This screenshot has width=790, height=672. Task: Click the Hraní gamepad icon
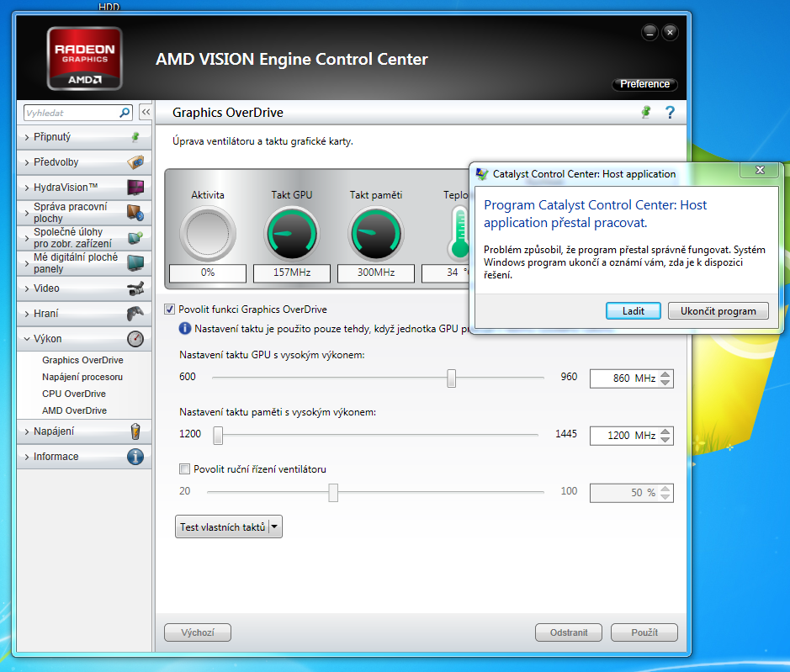(x=135, y=314)
